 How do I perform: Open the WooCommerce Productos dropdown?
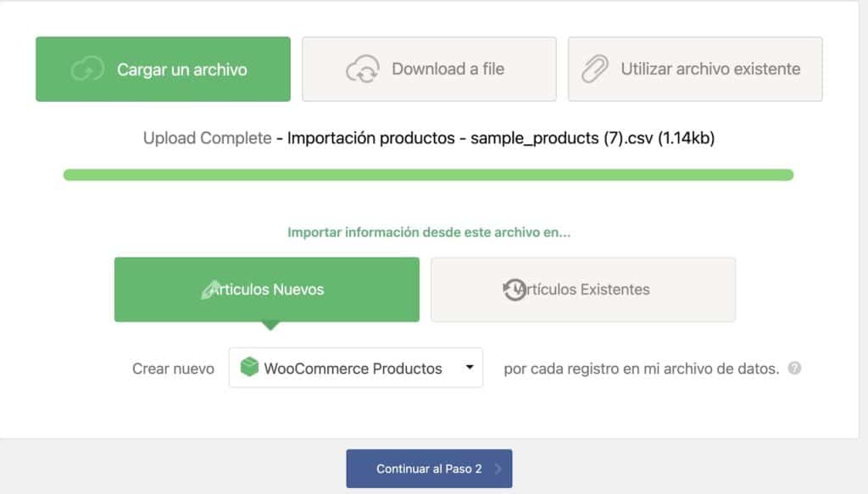[355, 368]
